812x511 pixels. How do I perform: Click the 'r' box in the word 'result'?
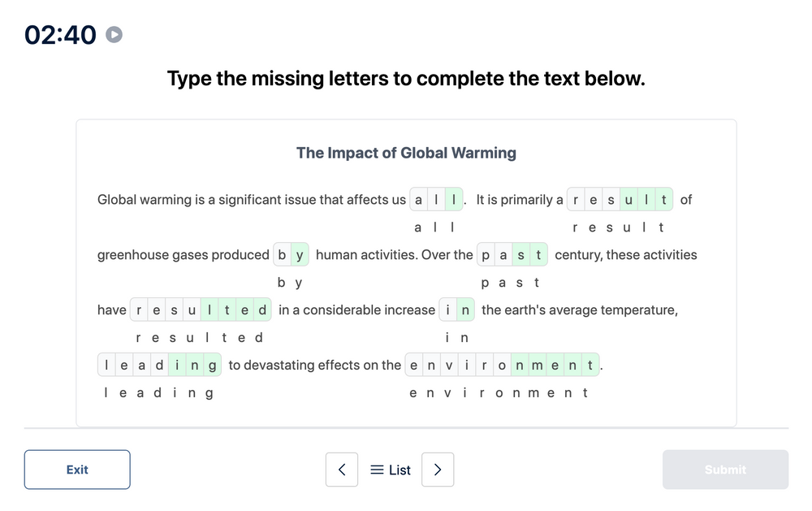575,199
